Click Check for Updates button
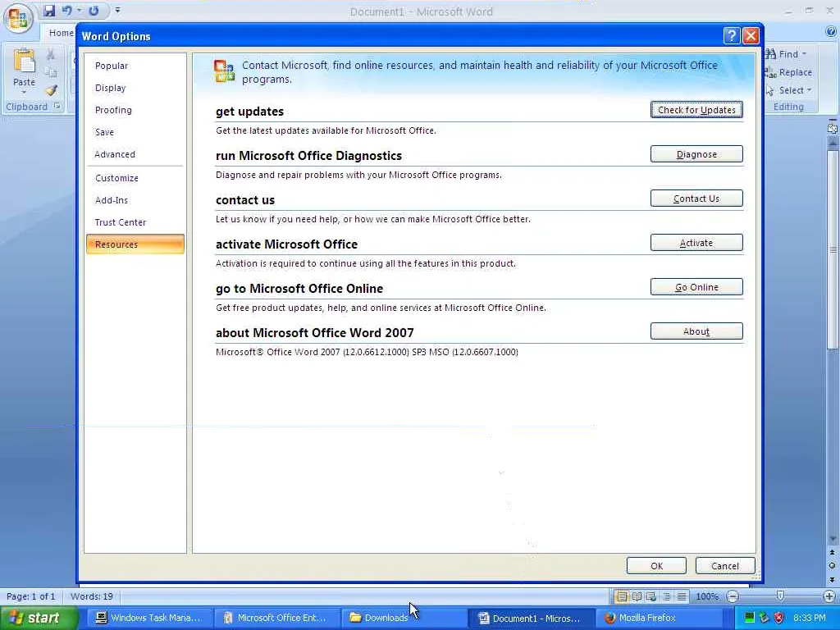Screen dimensions: 840x630 click(696, 110)
